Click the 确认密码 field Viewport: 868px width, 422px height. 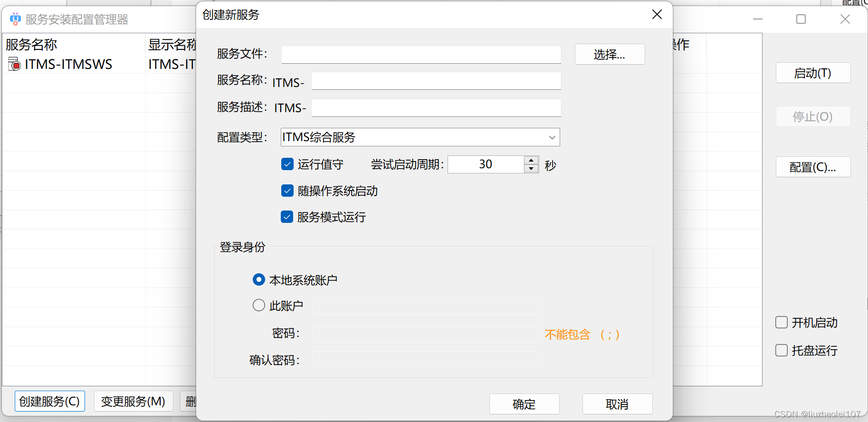click(425, 360)
